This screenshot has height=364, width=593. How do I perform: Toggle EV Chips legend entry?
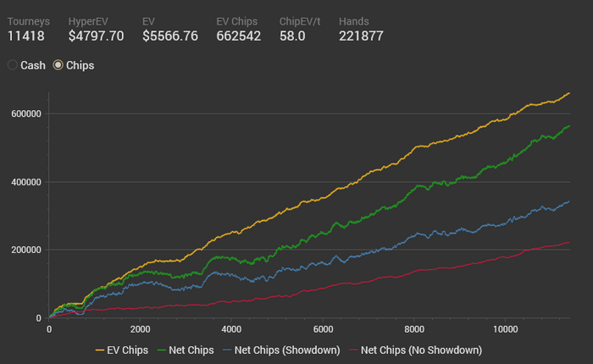click(x=122, y=350)
